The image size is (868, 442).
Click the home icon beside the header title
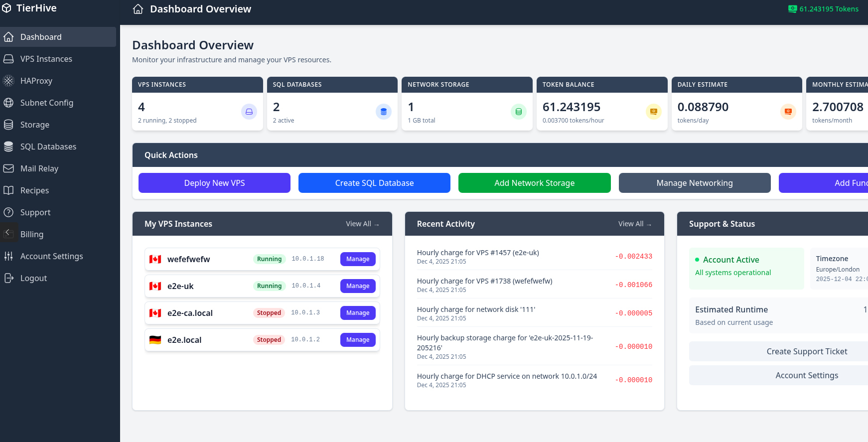coord(138,9)
